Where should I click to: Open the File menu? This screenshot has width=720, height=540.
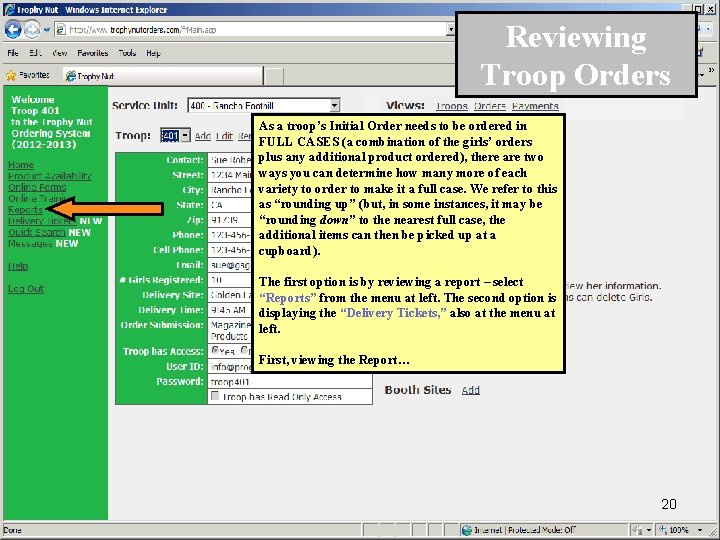(x=13, y=53)
